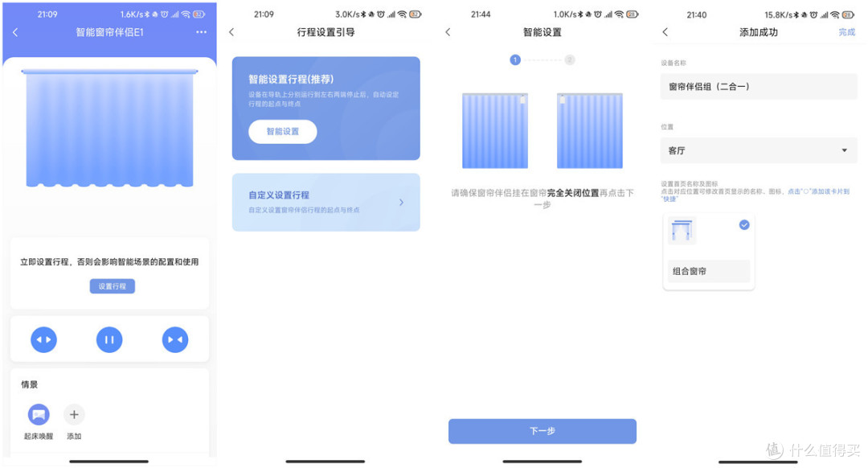Close the curtain with the close control

coord(175,339)
